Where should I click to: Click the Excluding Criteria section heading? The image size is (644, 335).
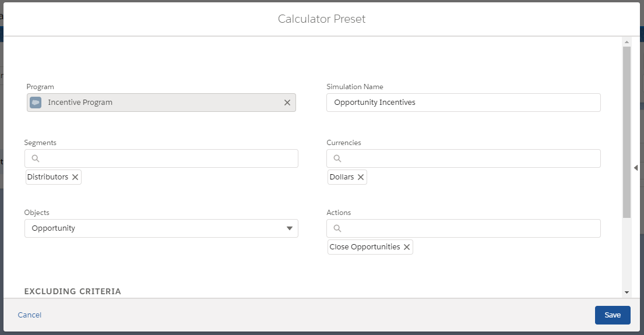tap(73, 291)
